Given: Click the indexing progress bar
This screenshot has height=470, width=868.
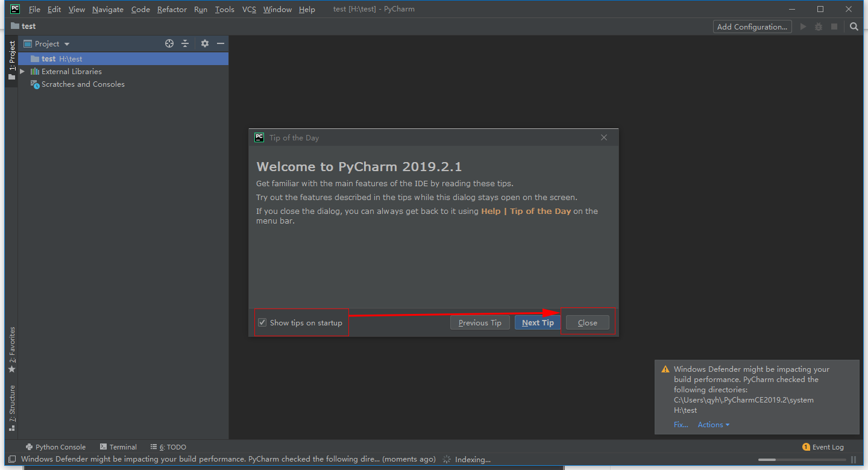Looking at the screenshot, I should point(802,460).
